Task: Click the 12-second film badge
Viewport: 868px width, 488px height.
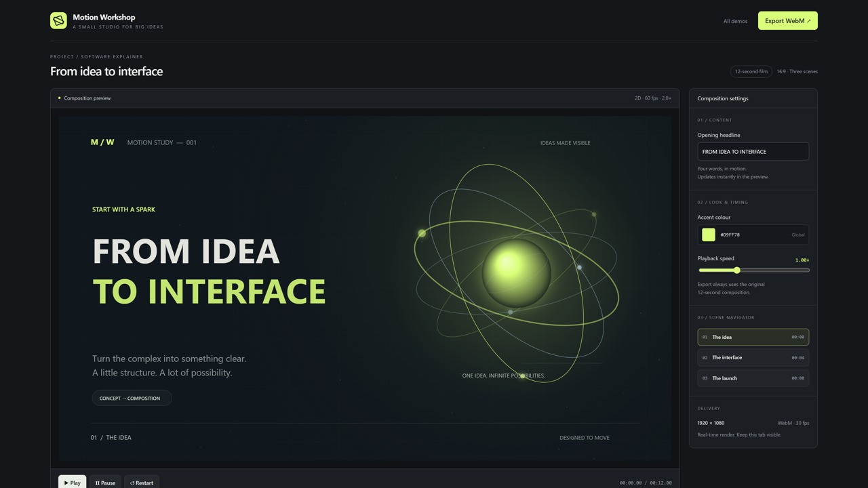Action: coord(751,71)
